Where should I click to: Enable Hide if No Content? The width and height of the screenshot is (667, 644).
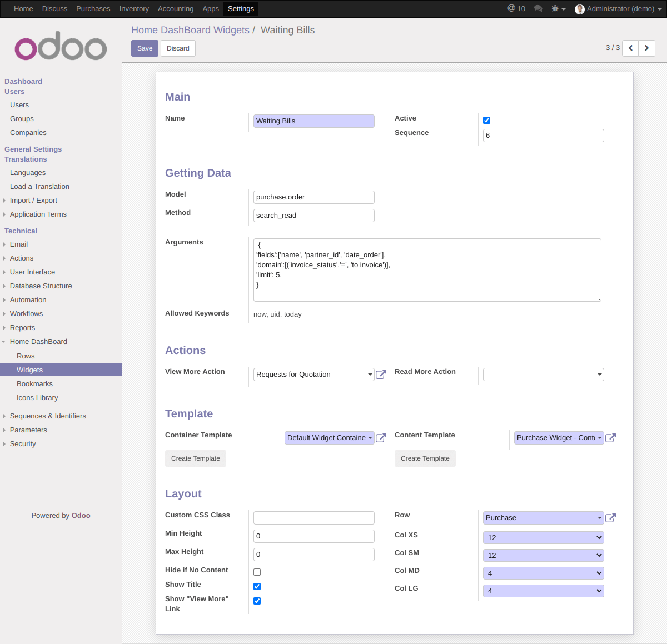(x=257, y=571)
